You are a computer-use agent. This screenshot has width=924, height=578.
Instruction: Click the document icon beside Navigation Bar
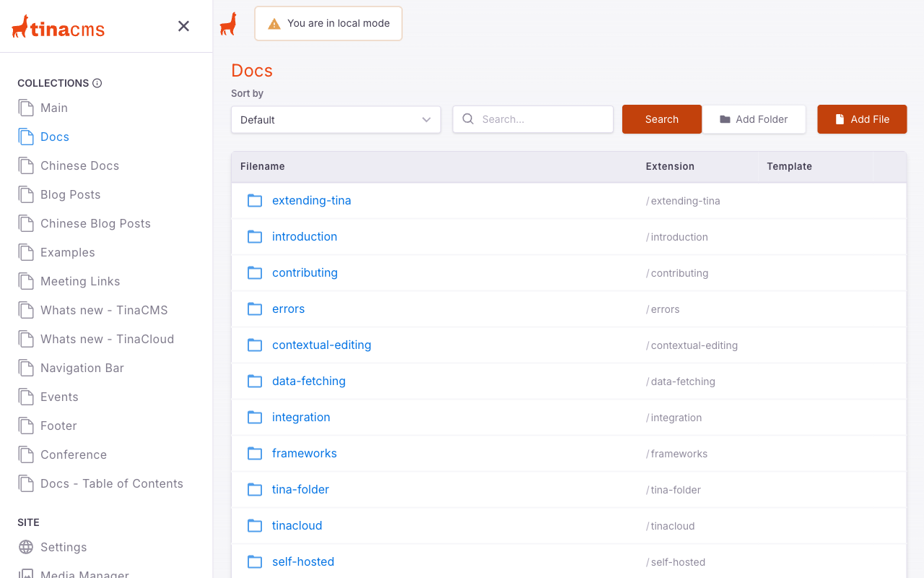pos(26,368)
